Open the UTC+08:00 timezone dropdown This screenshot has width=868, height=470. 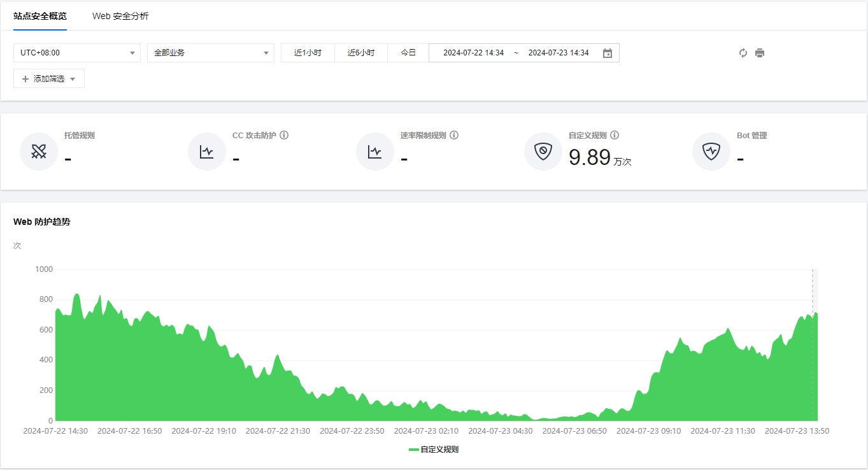(x=76, y=53)
